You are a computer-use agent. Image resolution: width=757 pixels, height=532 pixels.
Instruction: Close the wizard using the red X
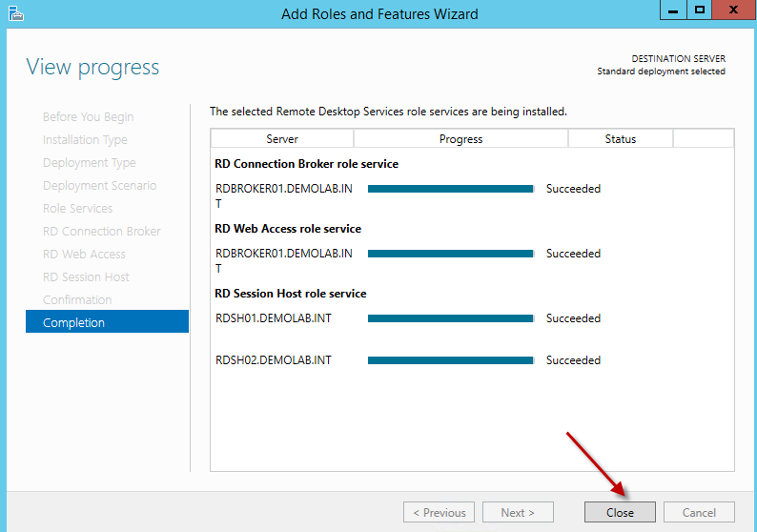[x=734, y=10]
